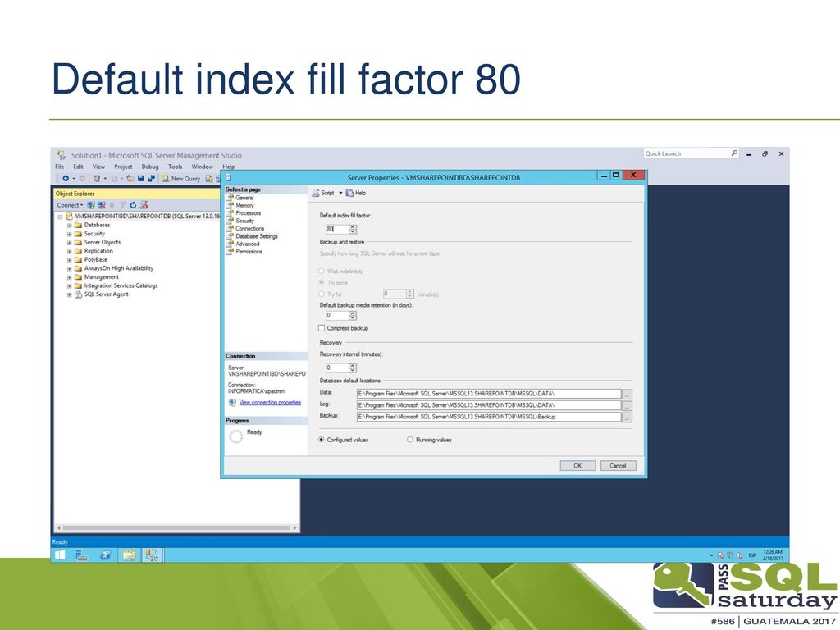Click the Activity Monitor icon in Object Explorer toolbar
The width and height of the screenshot is (840, 630).
coord(144,205)
